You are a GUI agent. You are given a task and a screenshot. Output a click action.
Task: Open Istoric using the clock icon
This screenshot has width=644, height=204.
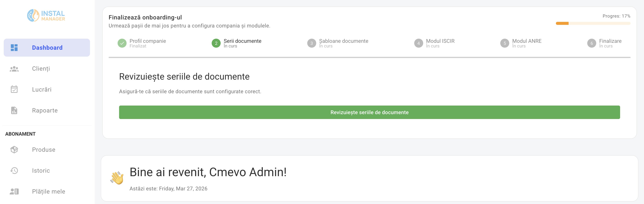coord(14,170)
